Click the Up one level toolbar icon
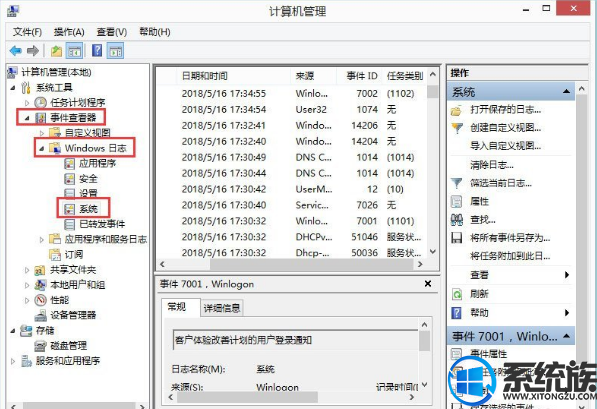The width and height of the screenshot is (597, 409). (56, 51)
